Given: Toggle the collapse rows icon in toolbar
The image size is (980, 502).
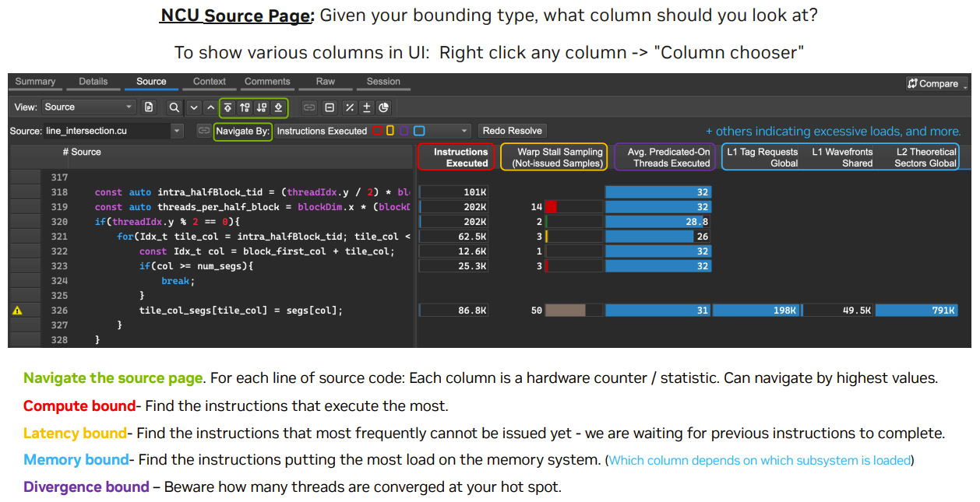Looking at the screenshot, I should [x=328, y=107].
